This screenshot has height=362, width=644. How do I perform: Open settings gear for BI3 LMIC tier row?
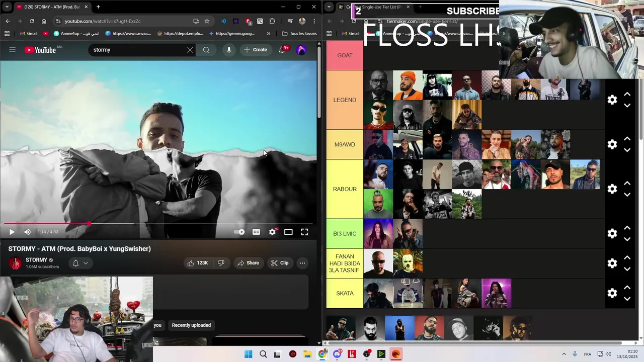point(612,234)
